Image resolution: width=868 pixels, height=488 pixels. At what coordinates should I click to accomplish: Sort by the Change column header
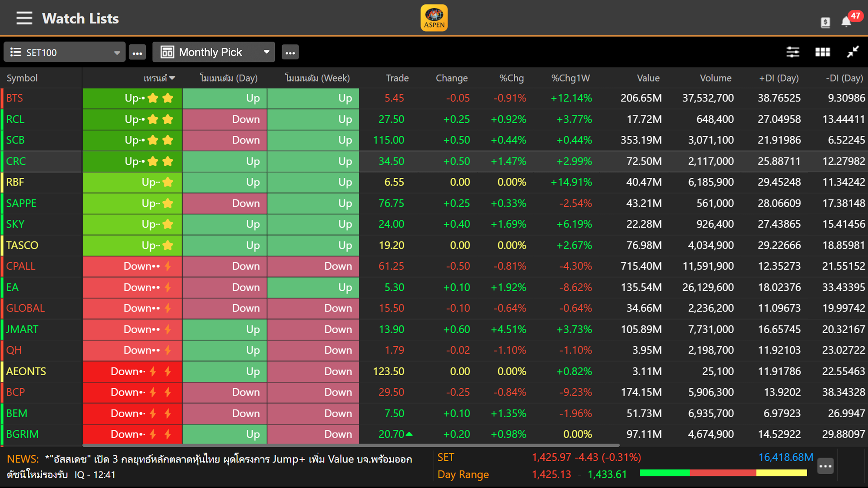[x=452, y=78]
